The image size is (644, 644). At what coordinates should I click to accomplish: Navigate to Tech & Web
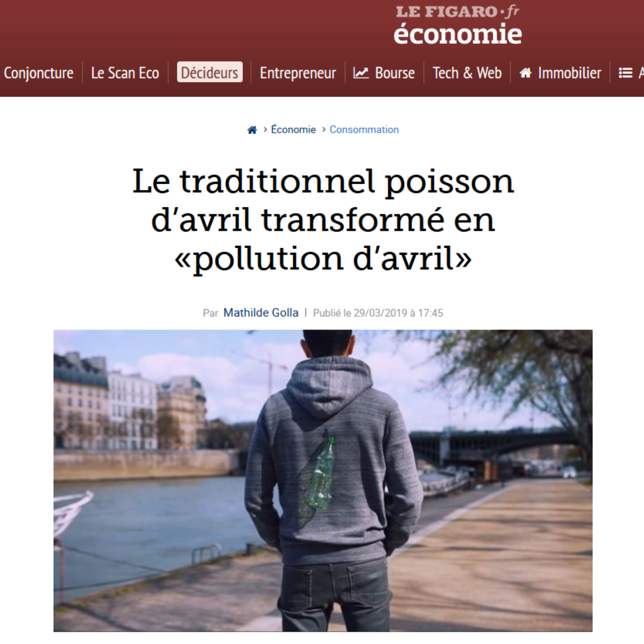coord(467,73)
